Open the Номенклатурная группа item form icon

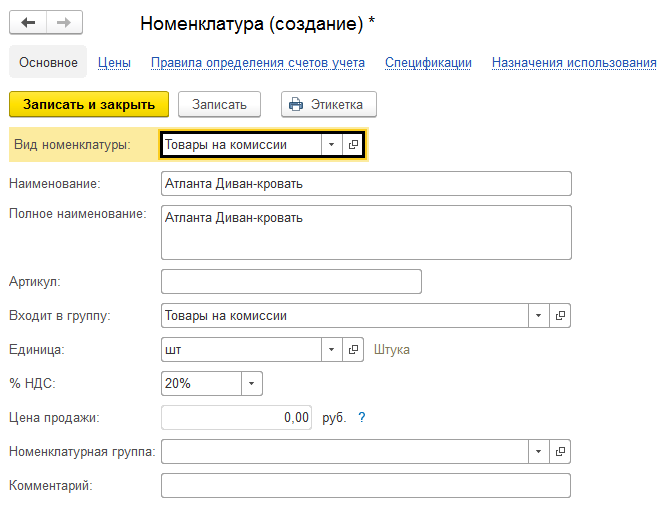[x=560, y=452]
